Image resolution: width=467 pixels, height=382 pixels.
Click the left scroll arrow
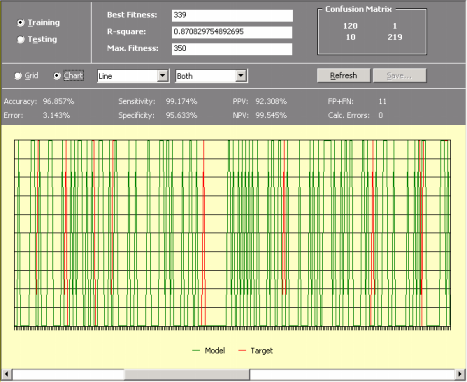coord(6,374)
